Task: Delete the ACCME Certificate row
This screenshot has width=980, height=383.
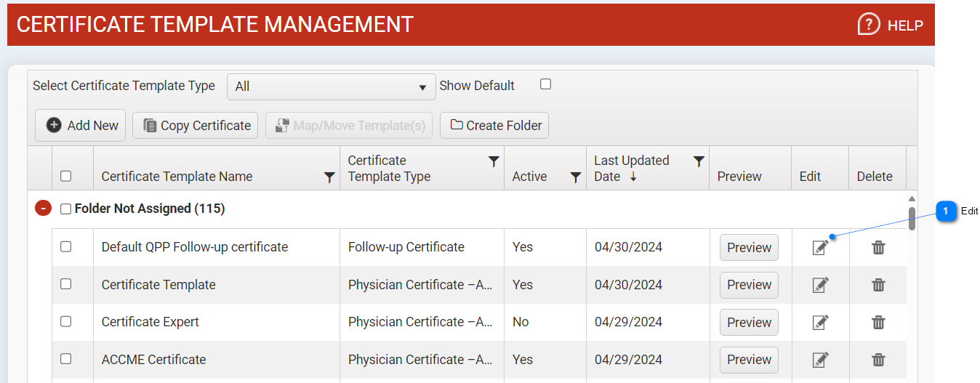Action: coord(878,359)
